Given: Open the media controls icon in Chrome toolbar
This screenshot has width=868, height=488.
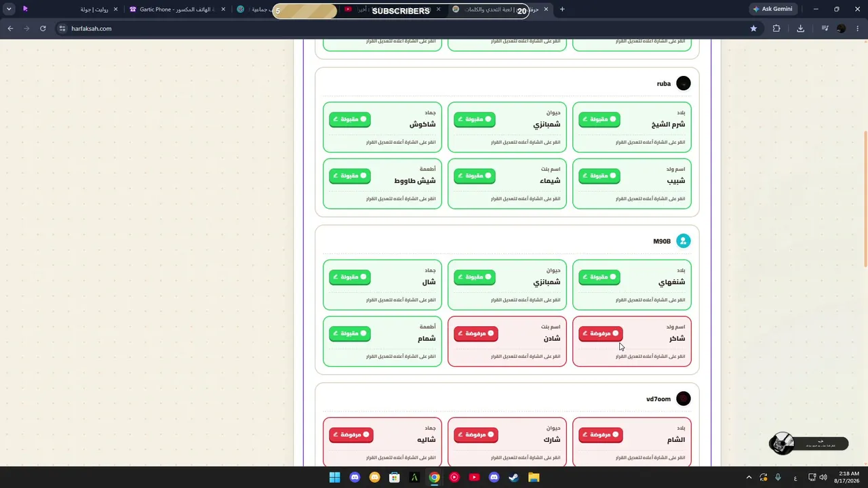Looking at the screenshot, I should (x=825, y=28).
